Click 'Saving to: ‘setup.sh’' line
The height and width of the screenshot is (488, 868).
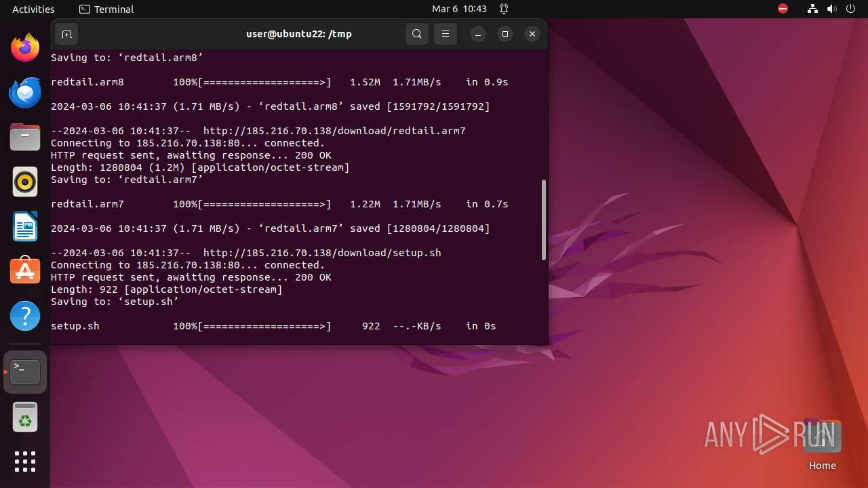(x=115, y=302)
